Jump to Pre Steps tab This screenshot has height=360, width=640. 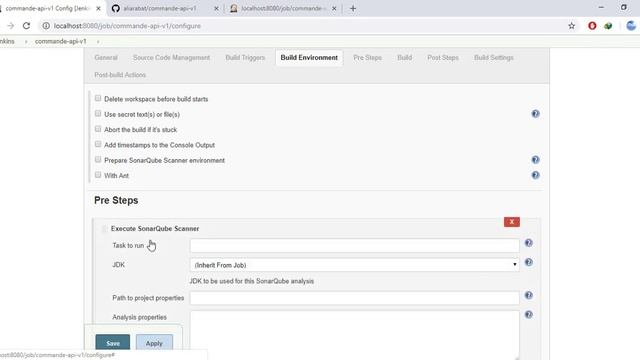[367, 58]
